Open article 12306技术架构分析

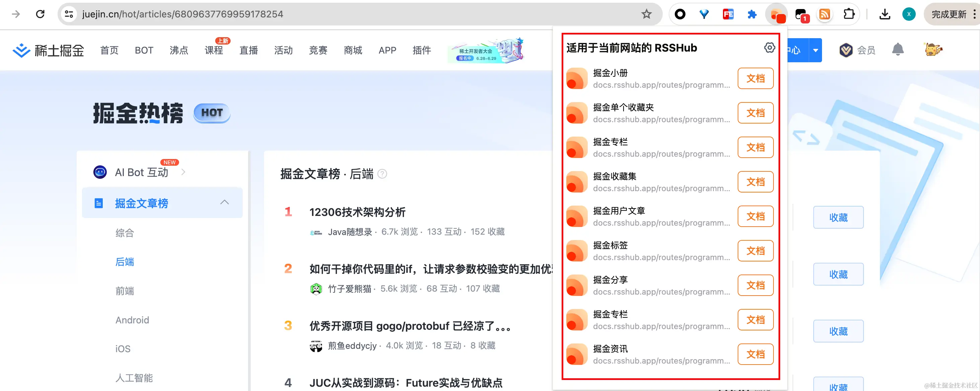357,212
